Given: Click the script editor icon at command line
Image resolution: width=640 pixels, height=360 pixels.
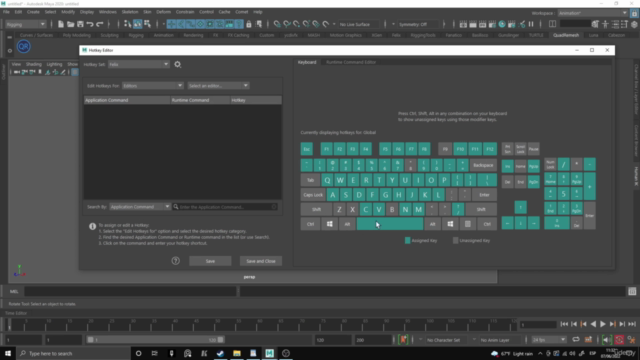Looking at the screenshot, I should click(x=632, y=291).
